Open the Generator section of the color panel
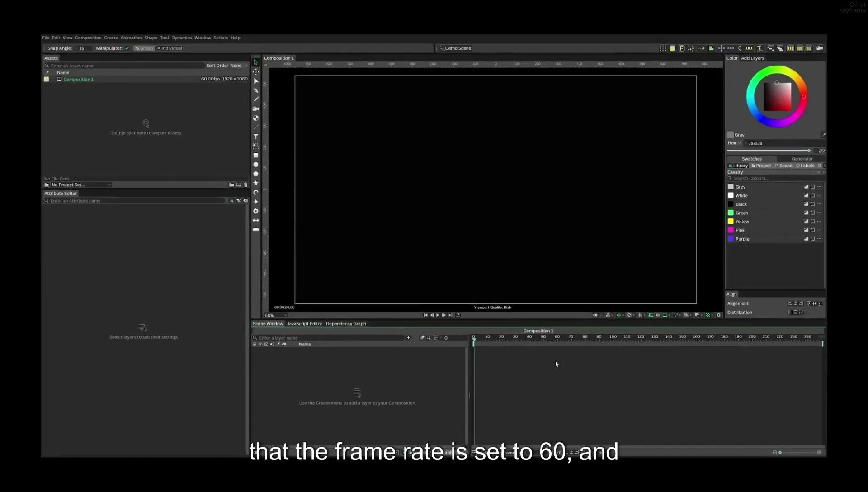868x492 pixels. tap(802, 159)
